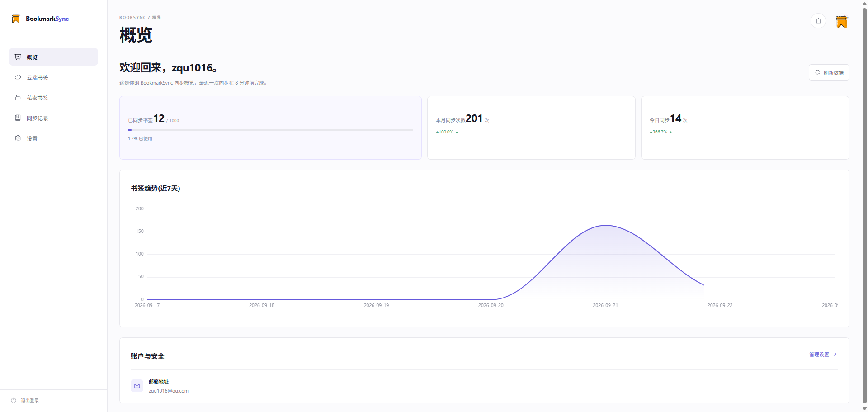868x412 pixels.
Task: Click the page vertical scrollbar
Action: pyautogui.click(x=864, y=206)
